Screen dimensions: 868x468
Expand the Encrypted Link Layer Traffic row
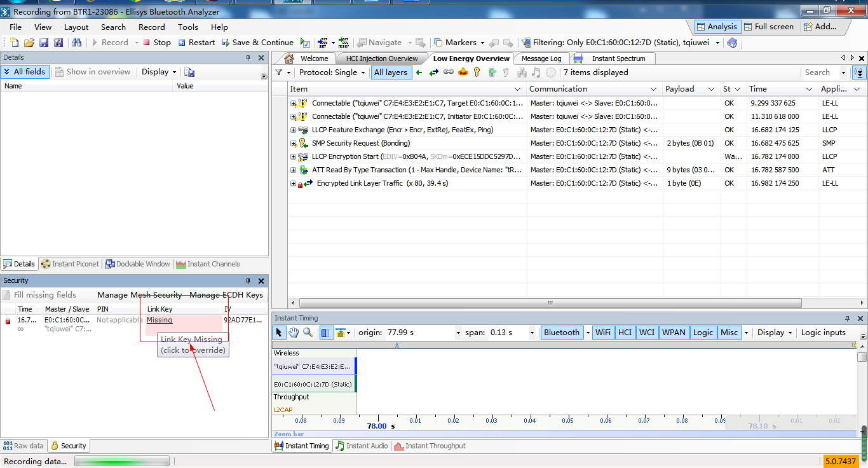tap(294, 184)
